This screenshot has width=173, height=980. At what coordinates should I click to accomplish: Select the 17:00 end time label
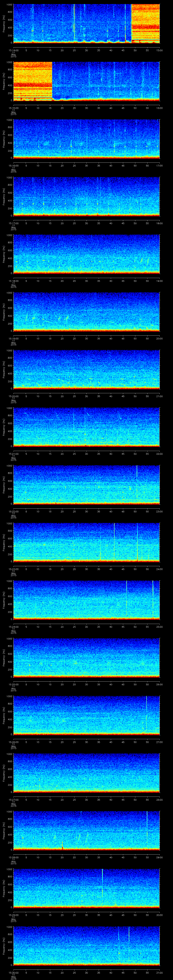(x=159, y=166)
